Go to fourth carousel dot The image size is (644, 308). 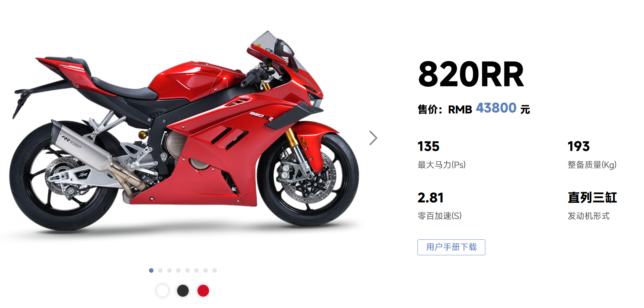178,270
